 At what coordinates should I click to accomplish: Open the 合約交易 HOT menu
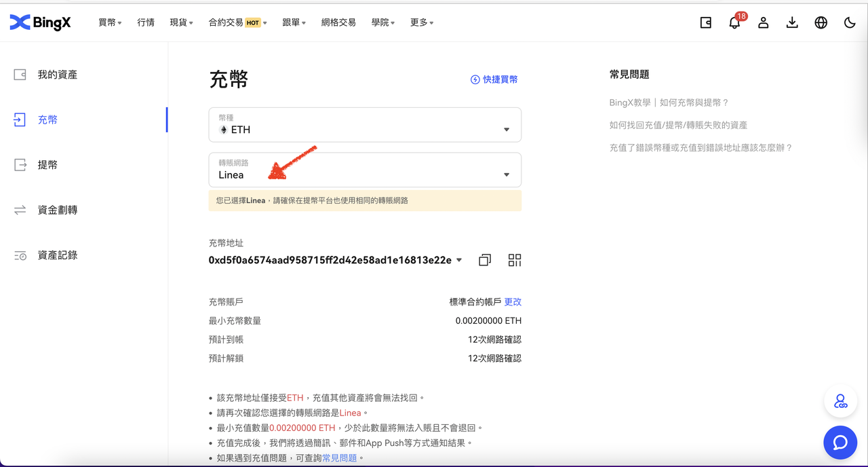click(x=237, y=22)
